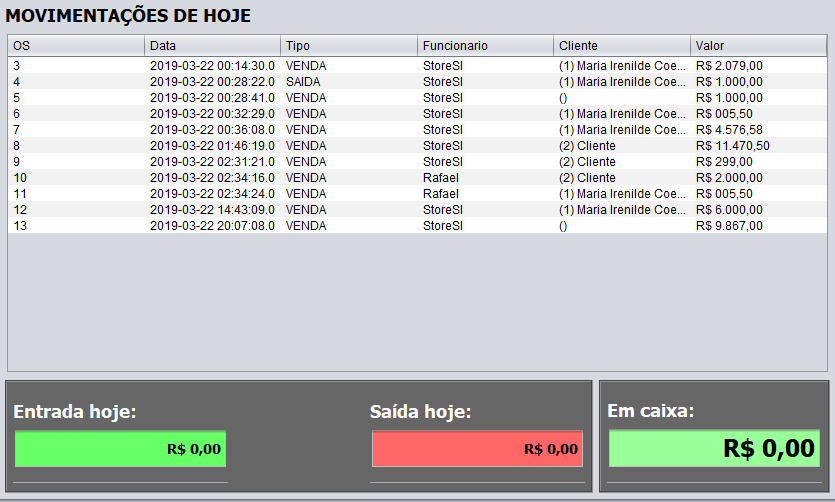This screenshot has width=835, height=502.
Task: Select Rafael in OS 10 row
Action: (441, 177)
